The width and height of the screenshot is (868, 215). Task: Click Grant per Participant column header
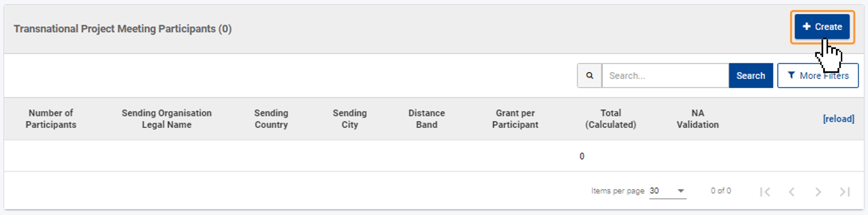[x=515, y=119]
